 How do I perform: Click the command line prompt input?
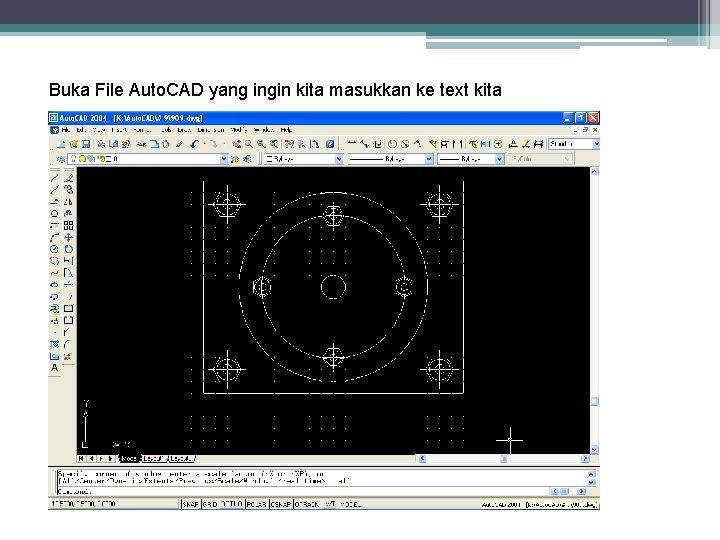tap(301, 492)
